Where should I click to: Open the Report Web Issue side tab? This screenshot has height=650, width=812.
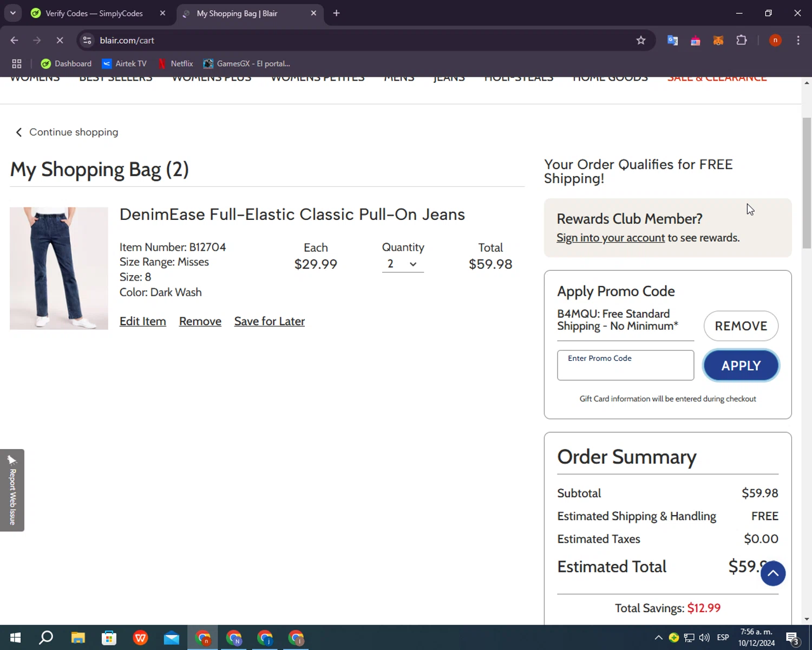tap(12, 490)
